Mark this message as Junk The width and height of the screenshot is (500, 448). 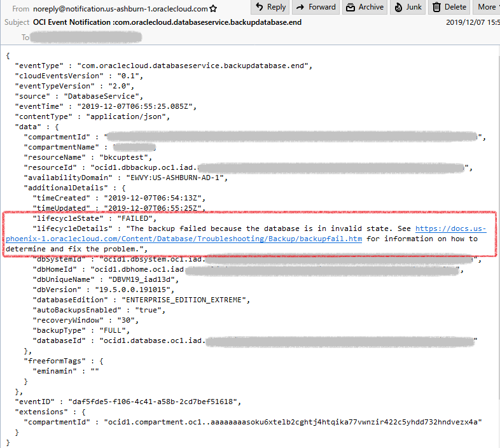tap(408, 7)
